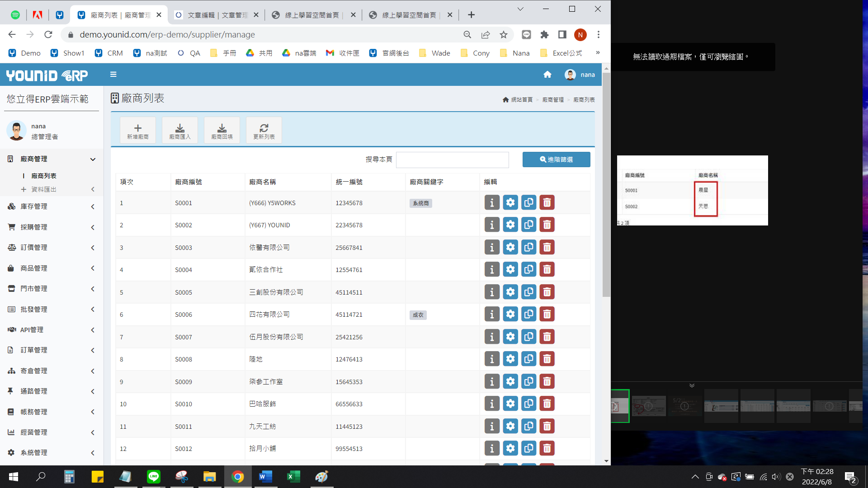Open Excel from the Windows taskbar
This screenshot has width=868, height=488.
(293, 477)
